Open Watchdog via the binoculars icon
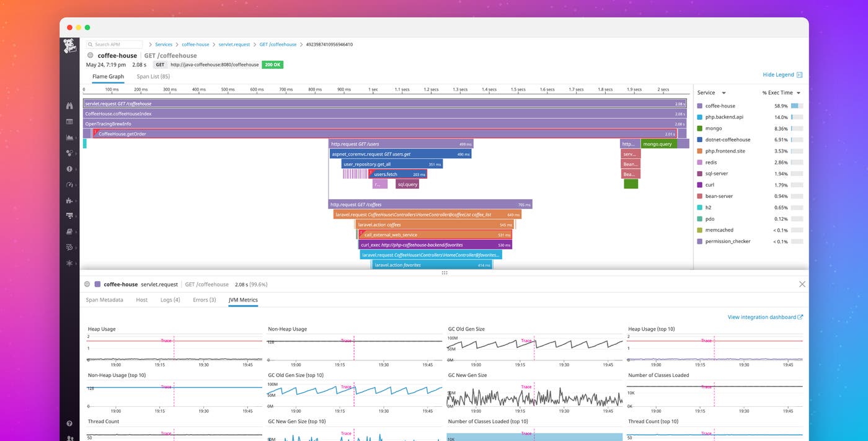The width and height of the screenshot is (868, 441). point(69,105)
